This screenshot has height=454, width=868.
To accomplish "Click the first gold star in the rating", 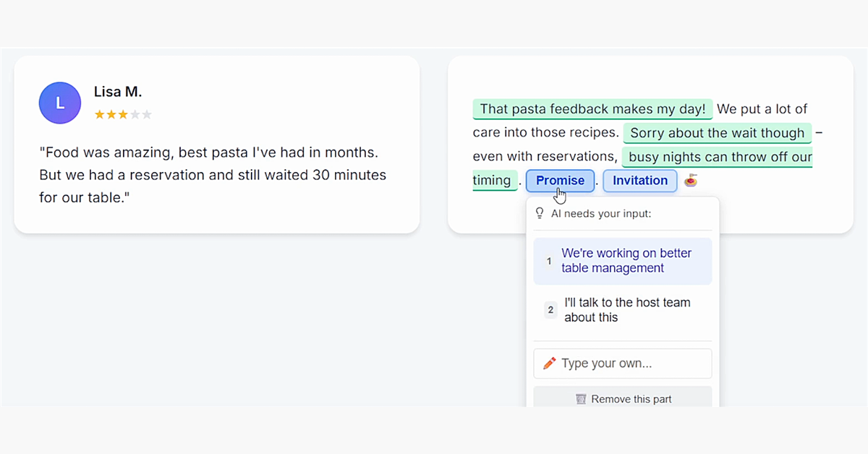I will coord(98,113).
